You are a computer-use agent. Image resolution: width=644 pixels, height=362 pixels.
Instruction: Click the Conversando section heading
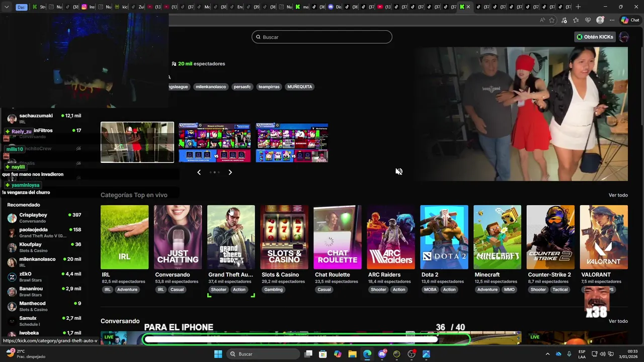[x=120, y=321]
